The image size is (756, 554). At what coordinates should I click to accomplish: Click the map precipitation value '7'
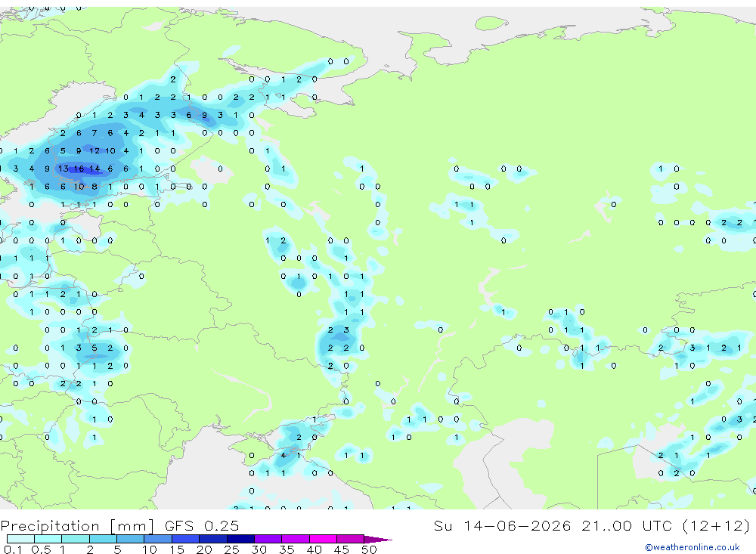[x=94, y=133]
